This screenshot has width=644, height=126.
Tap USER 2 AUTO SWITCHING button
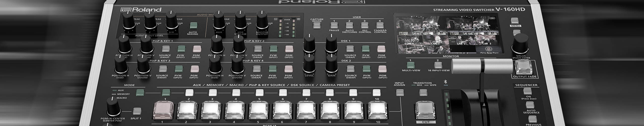coord(349,25)
